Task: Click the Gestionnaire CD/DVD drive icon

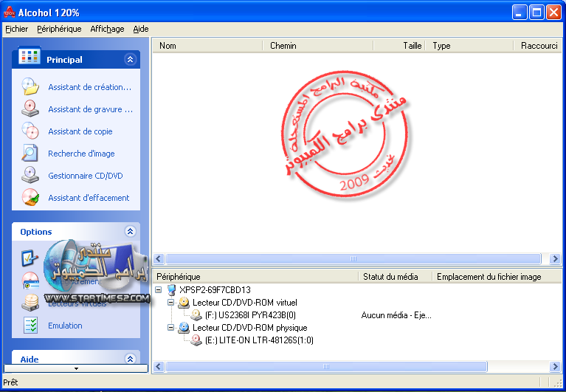Action: click(x=30, y=175)
